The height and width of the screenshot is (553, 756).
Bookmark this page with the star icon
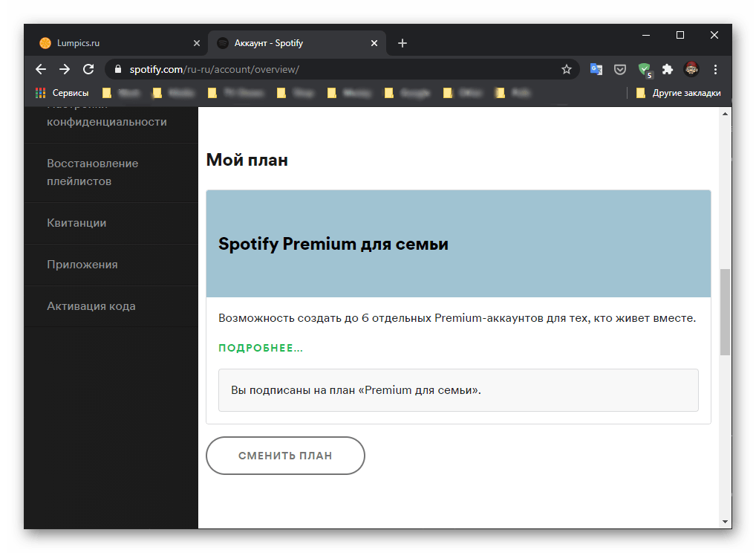pos(567,69)
